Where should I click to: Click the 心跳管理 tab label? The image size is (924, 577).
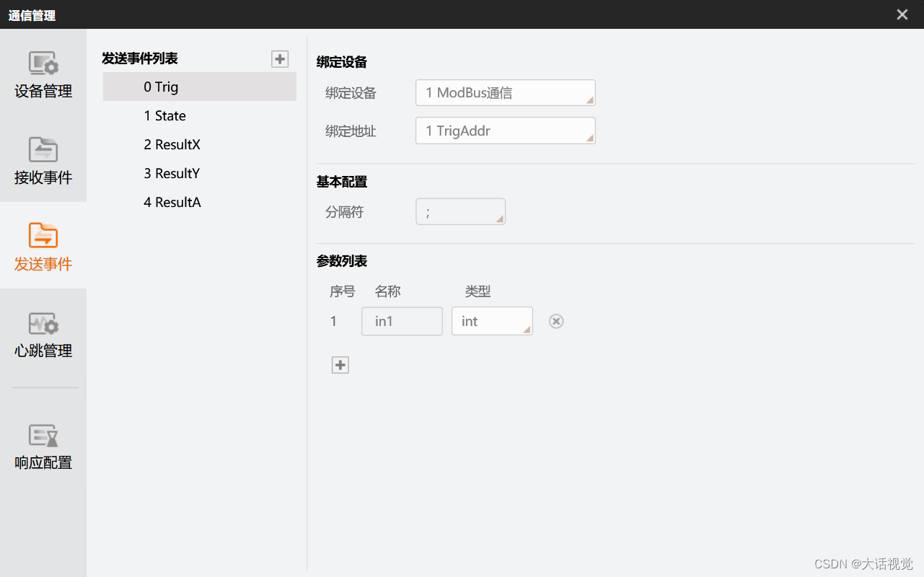43,351
